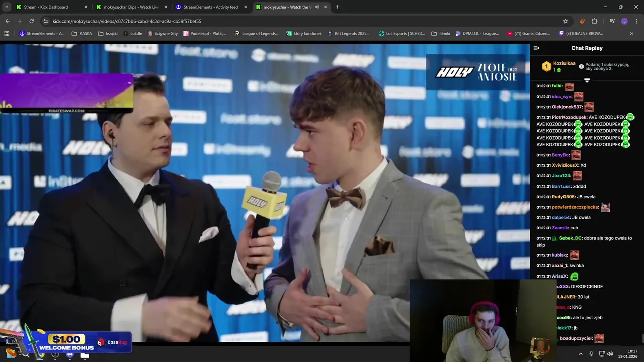644x362 pixels.
Task: Open the apps grid in bookmarks bar
Action: (x=7, y=34)
